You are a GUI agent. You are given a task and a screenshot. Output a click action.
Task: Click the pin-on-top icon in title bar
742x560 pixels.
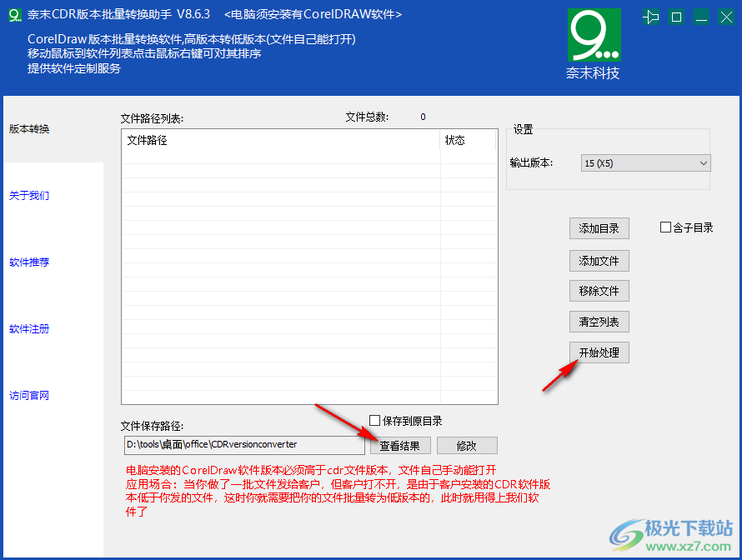651,16
